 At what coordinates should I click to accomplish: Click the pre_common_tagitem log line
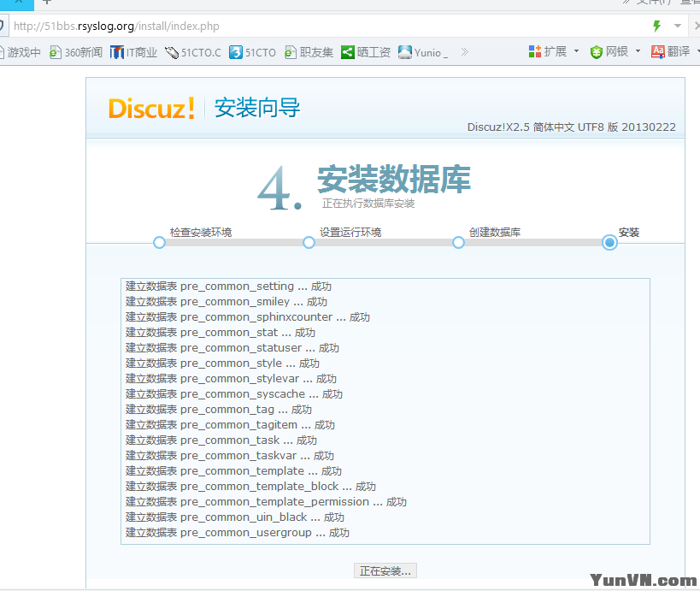pos(231,425)
